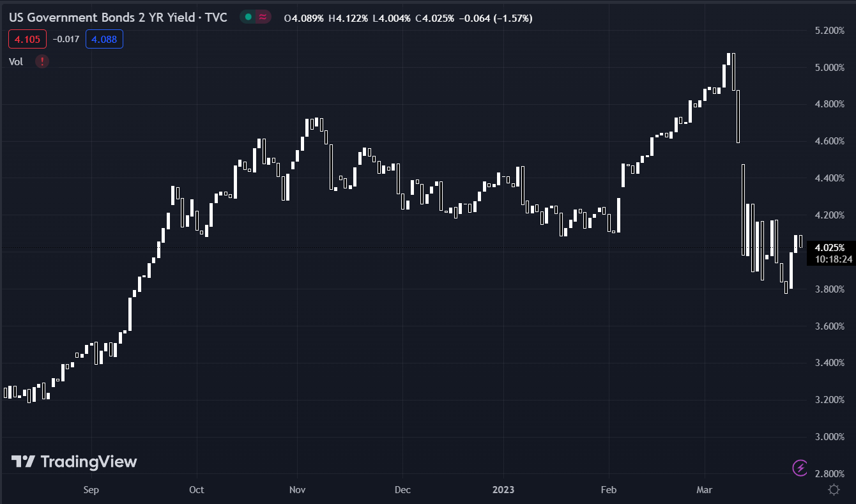The image size is (856, 504).
Task: Click the pink approximate data indicator icon
Action: [x=262, y=18]
